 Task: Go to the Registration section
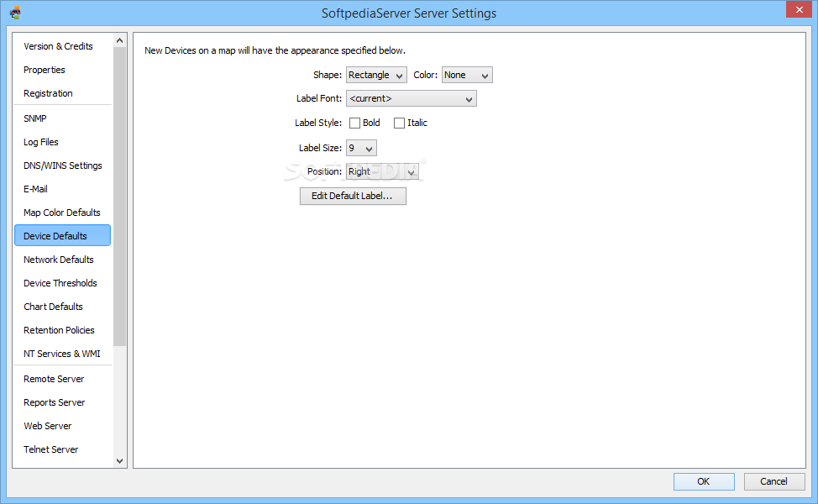[x=63, y=93]
